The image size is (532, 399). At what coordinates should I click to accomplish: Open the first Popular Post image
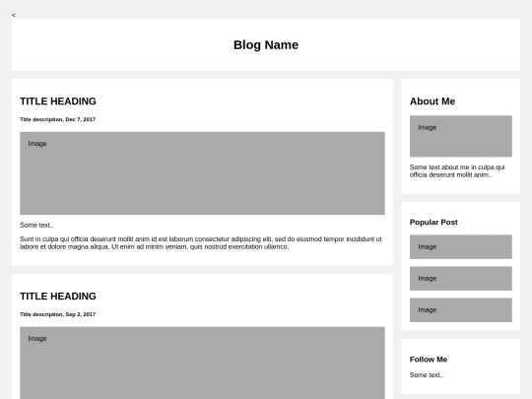pyautogui.click(x=461, y=246)
